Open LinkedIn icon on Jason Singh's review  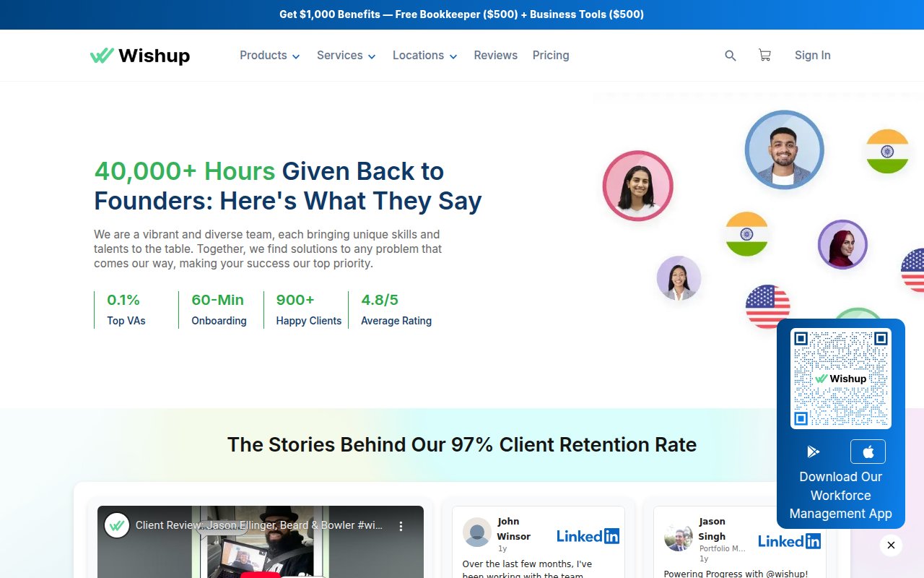click(789, 540)
